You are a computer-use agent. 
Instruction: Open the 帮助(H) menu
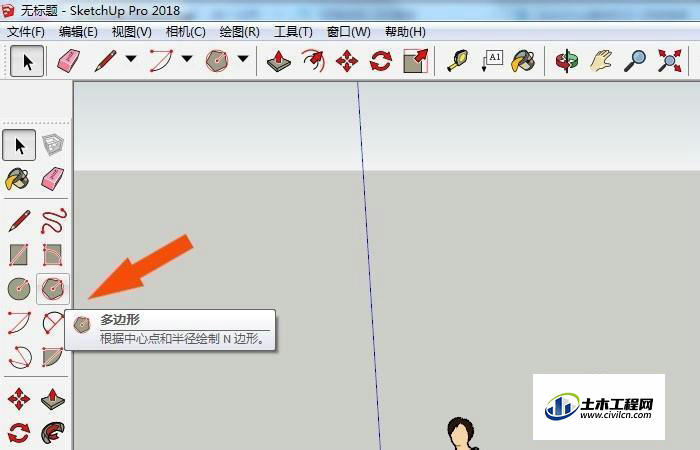point(405,32)
